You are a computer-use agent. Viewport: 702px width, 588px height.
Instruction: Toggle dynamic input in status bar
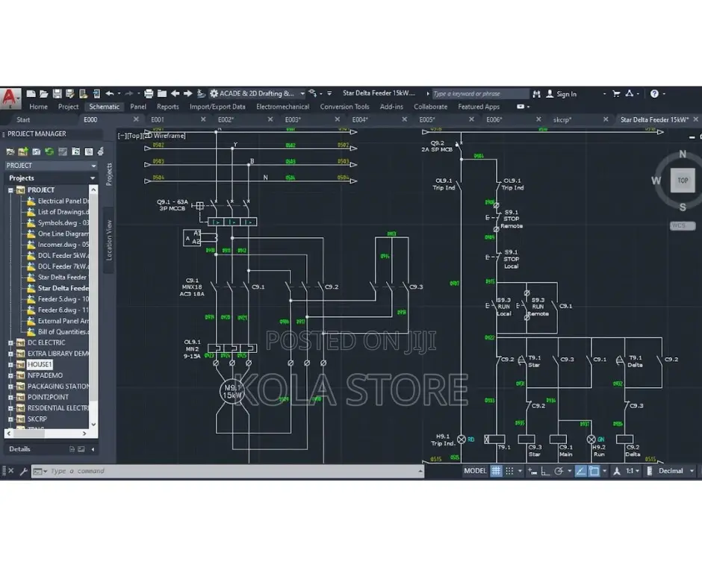coord(532,471)
